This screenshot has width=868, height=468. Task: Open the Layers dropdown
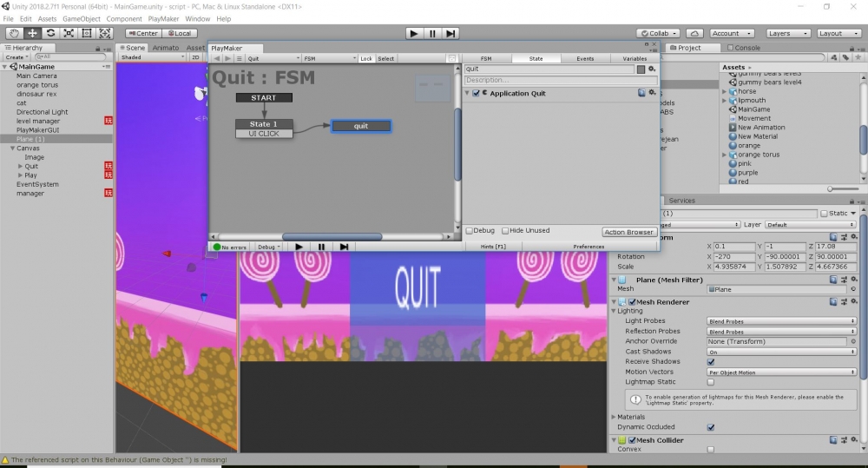click(x=789, y=33)
